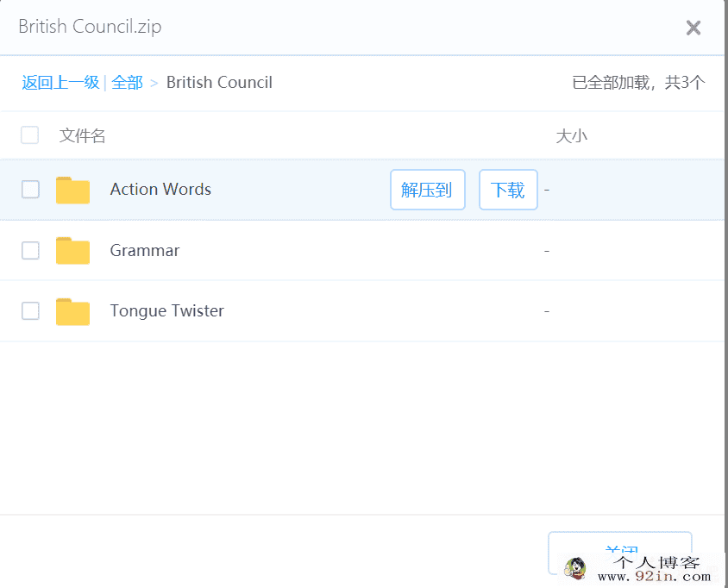The image size is (728, 588).
Task: Open the Tongue Twister folder icon
Action: point(73,311)
